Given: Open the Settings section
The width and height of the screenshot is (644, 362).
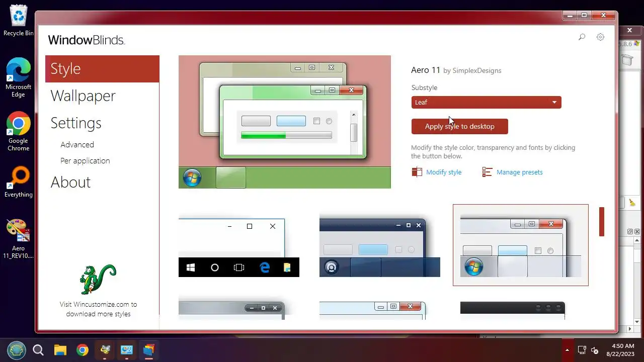Looking at the screenshot, I should tap(76, 123).
